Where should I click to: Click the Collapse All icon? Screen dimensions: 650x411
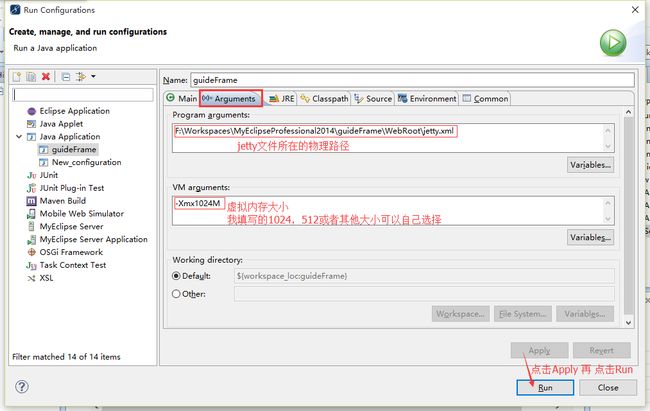[x=65, y=77]
